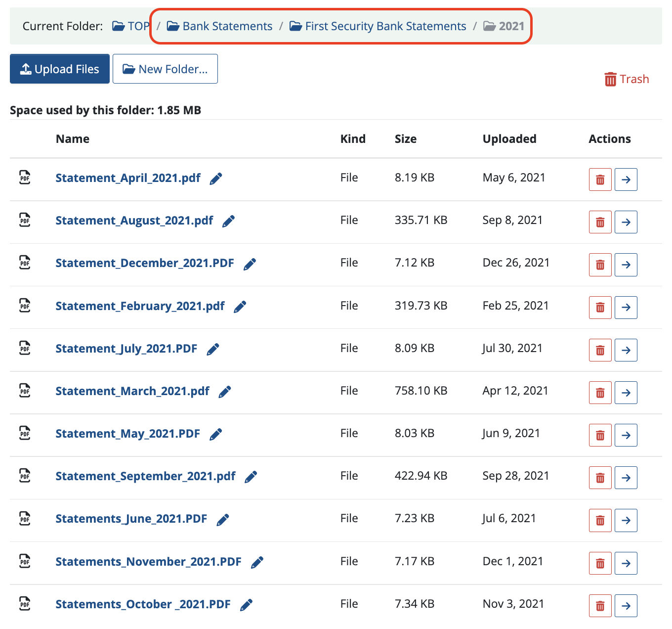Click the Kind column header
Image resolution: width=672 pixels, height=629 pixels.
point(353,139)
